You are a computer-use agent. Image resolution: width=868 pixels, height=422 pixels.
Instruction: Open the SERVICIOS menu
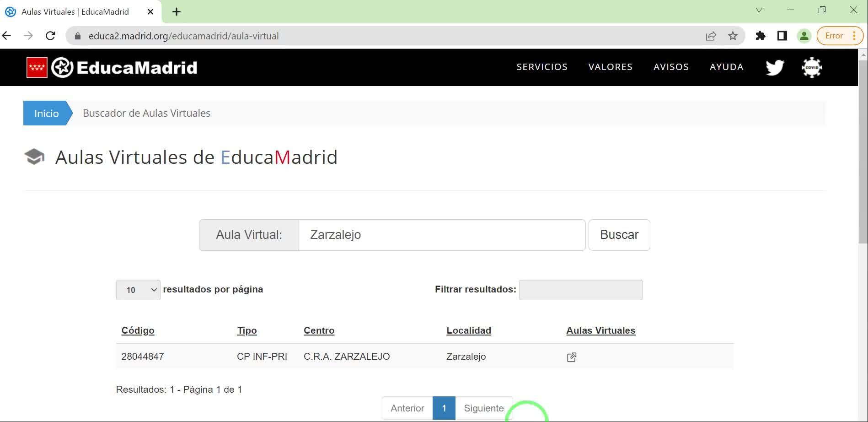542,67
